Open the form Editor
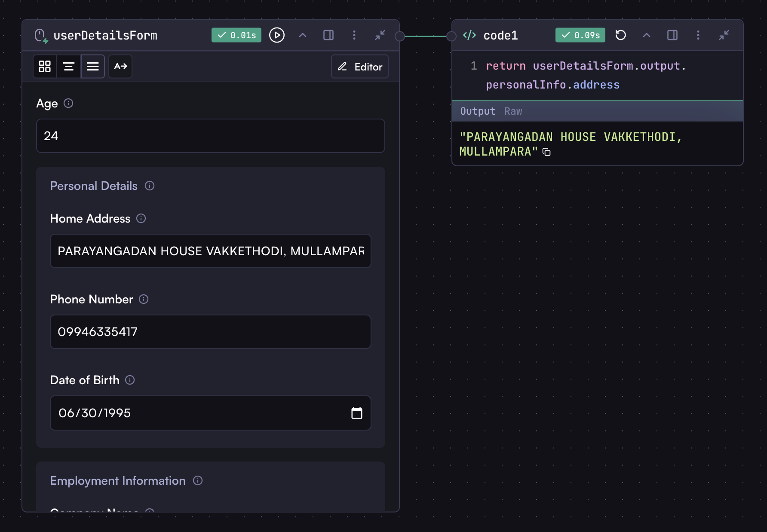The height and width of the screenshot is (532, 767). (x=360, y=67)
